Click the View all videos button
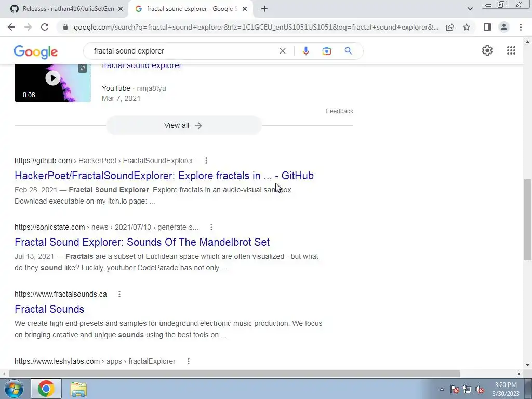The image size is (532, 399). point(183,125)
